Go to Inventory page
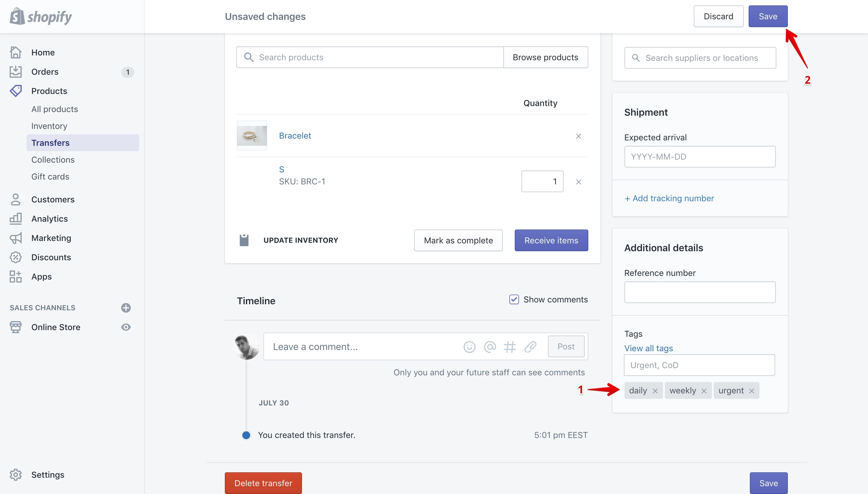The width and height of the screenshot is (868, 494). coord(49,126)
